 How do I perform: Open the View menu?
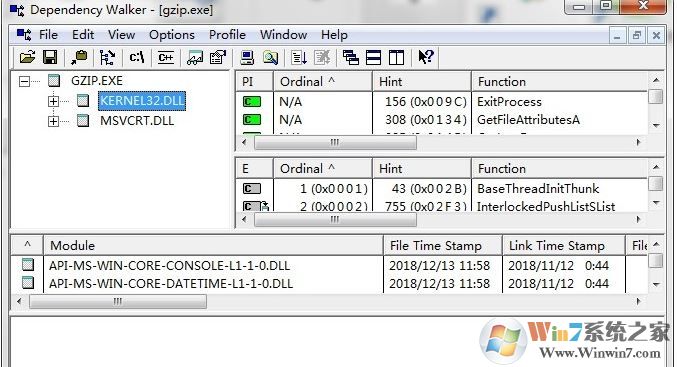coord(121,35)
